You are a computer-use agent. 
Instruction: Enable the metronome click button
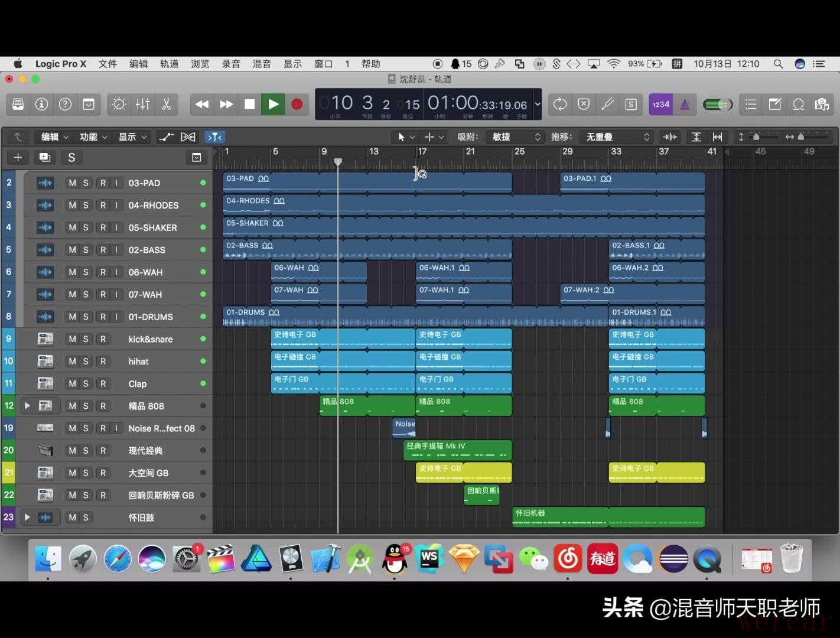[x=685, y=105]
